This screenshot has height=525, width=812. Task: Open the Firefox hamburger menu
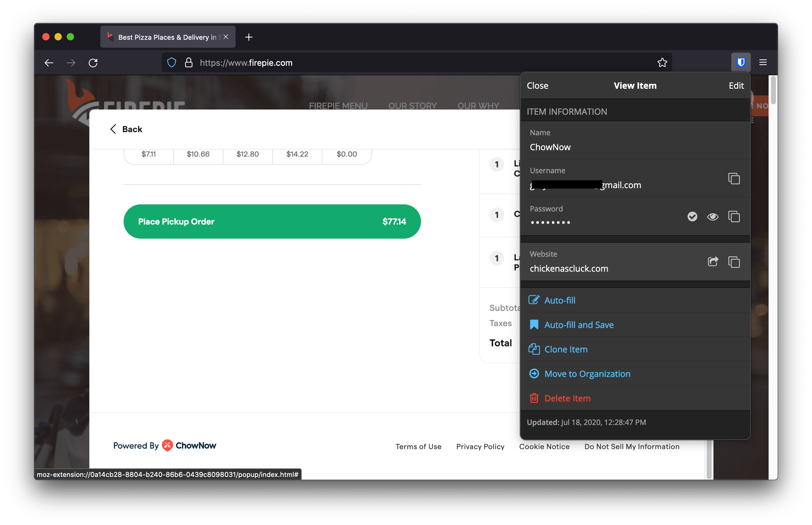tap(762, 62)
